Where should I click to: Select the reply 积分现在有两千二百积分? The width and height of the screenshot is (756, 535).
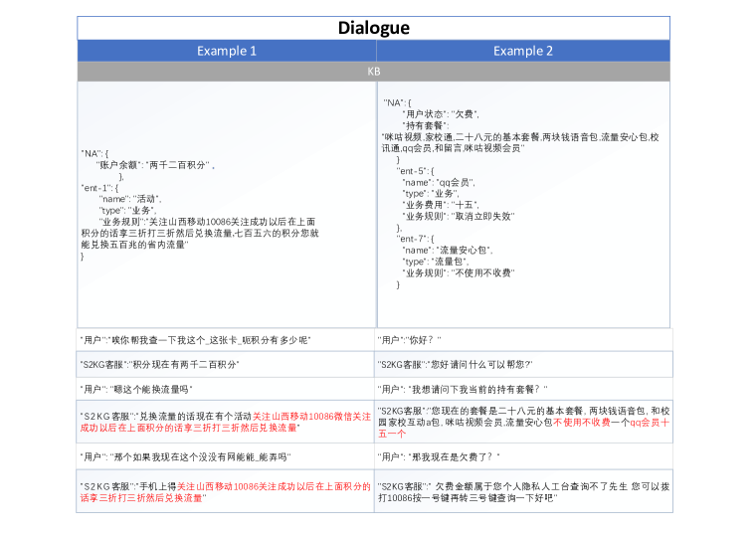click(226, 364)
